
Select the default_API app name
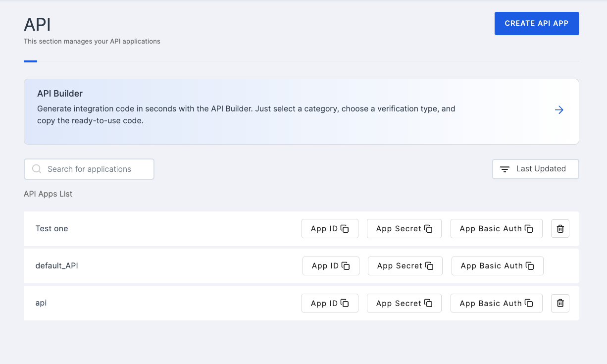[x=57, y=266]
